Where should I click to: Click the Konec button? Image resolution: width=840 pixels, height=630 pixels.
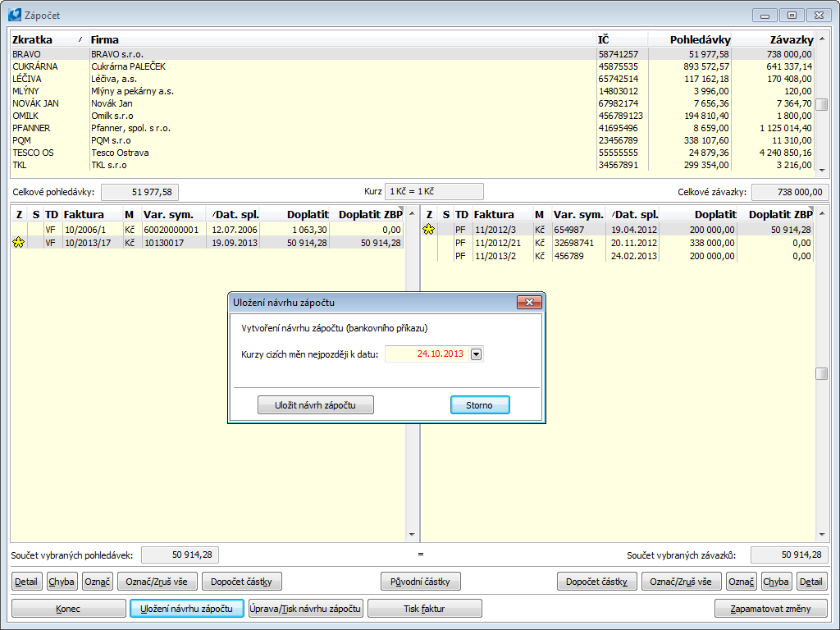(x=69, y=609)
